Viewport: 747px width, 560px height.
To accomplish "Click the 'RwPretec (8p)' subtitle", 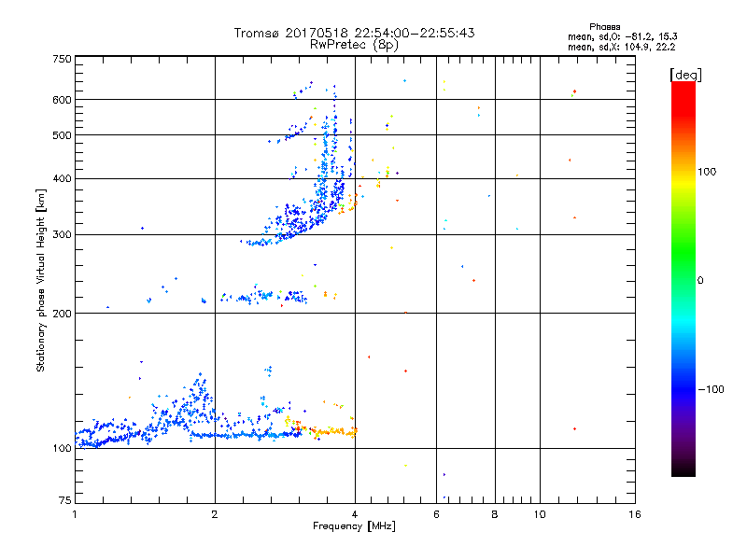I will pyautogui.click(x=354, y=45).
